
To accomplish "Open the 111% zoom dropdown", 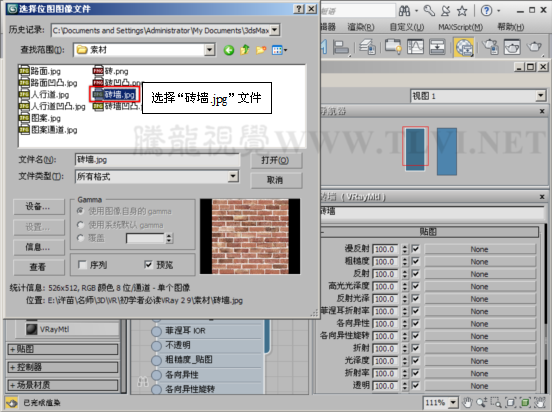I will [x=453, y=402].
